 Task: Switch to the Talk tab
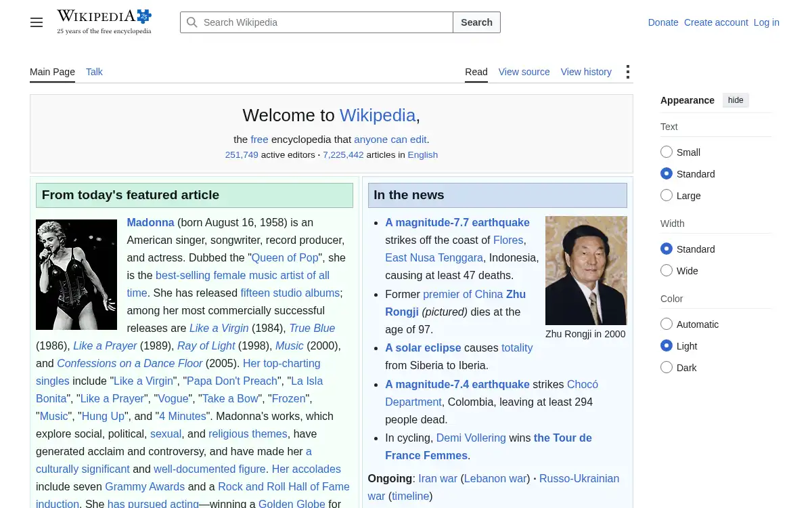[x=94, y=72]
